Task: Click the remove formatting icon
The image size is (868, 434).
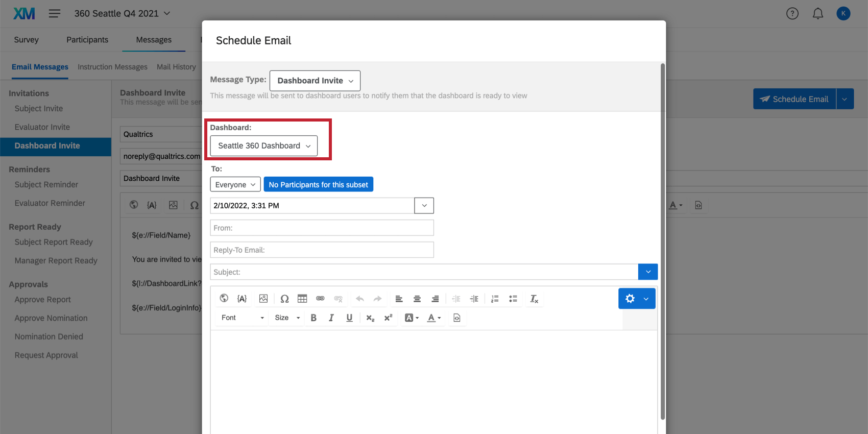Action: click(x=534, y=299)
